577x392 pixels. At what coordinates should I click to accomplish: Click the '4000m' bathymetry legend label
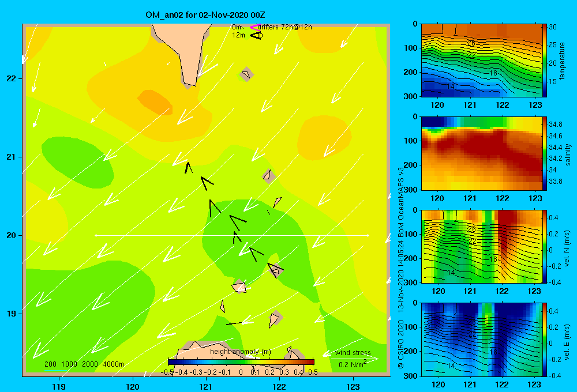coord(113,364)
